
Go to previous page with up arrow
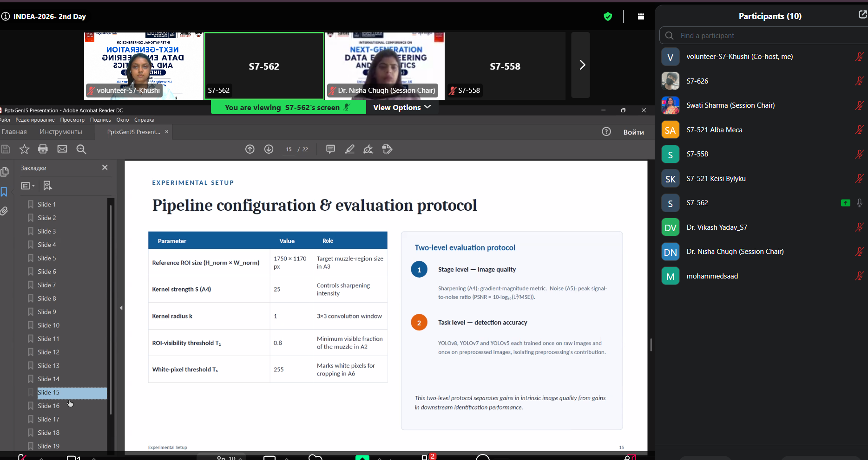(x=250, y=149)
